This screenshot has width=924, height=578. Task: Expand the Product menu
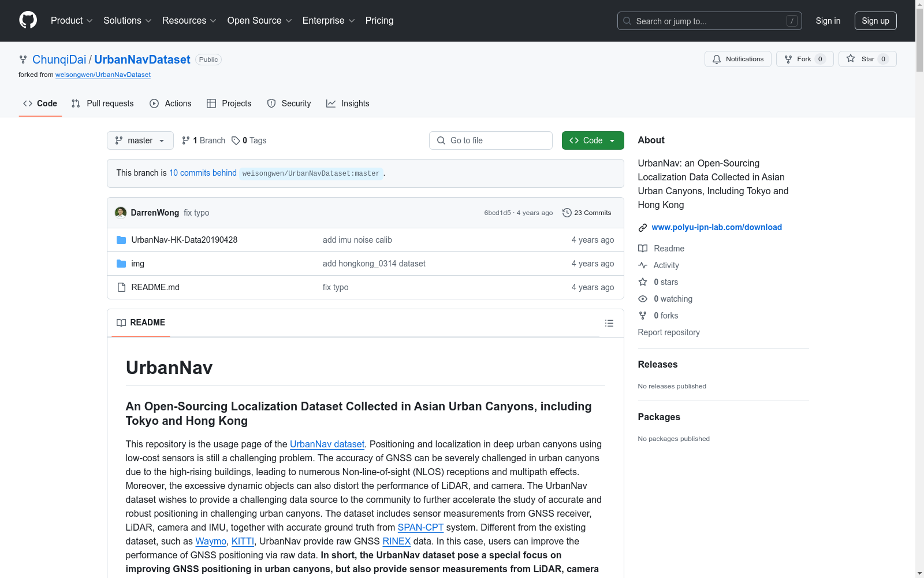72,20
